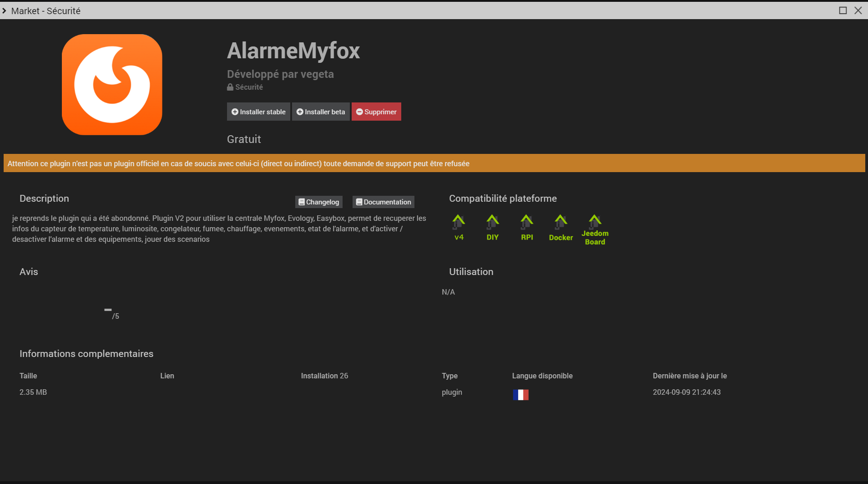Open the plugin Changelog

coord(318,202)
